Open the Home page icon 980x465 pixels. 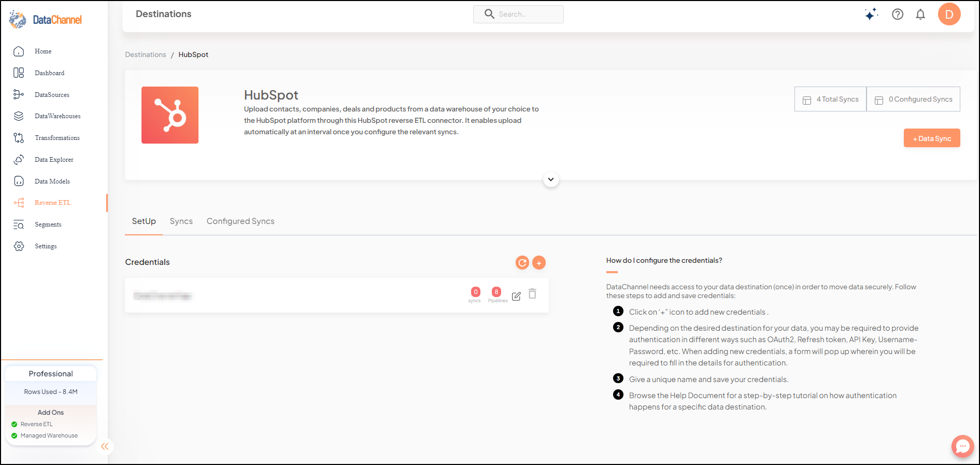pyautogui.click(x=19, y=51)
